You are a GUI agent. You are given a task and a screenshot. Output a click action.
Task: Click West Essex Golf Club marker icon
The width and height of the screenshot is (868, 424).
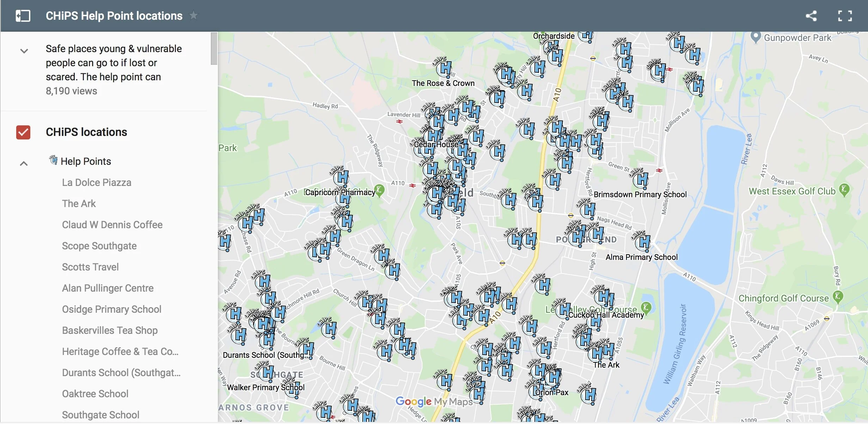click(x=844, y=189)
